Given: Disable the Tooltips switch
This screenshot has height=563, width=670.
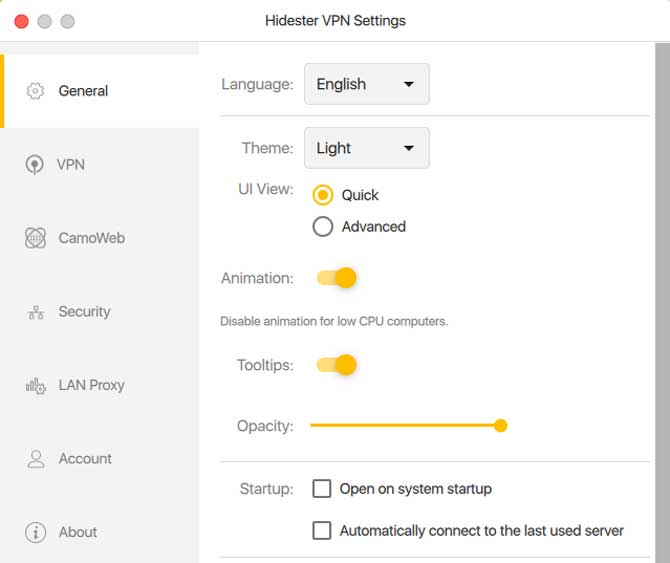Looking at the screenshot, I should (x=337, y=365).
